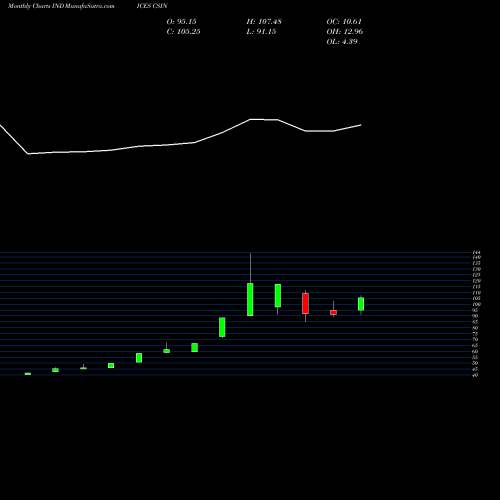
Task: Click the small red candlestick near 95
Action: [333, 312]
